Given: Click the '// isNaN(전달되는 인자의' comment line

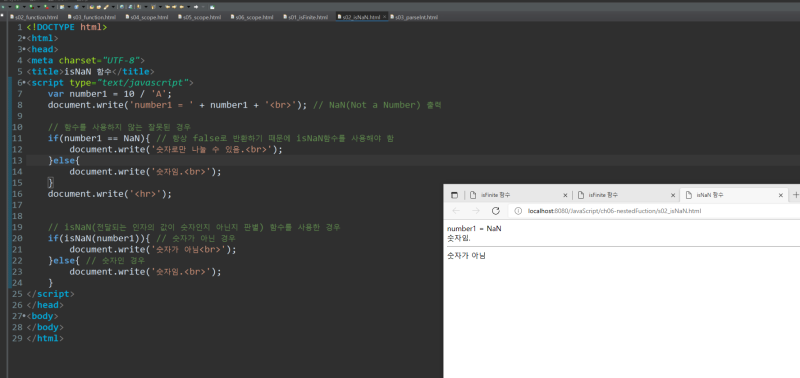Looking at the screenshot, I should point(194,227).
